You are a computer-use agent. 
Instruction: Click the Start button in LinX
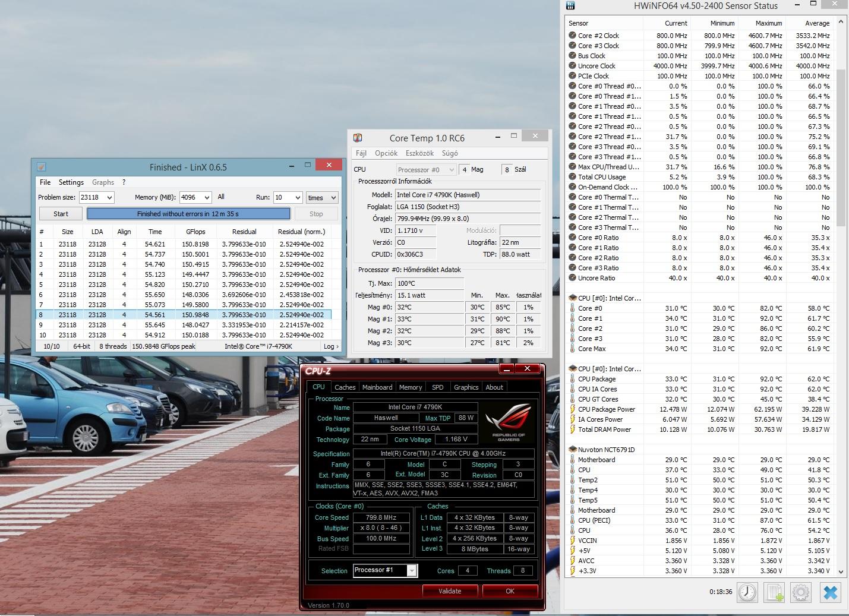point(61,214)
